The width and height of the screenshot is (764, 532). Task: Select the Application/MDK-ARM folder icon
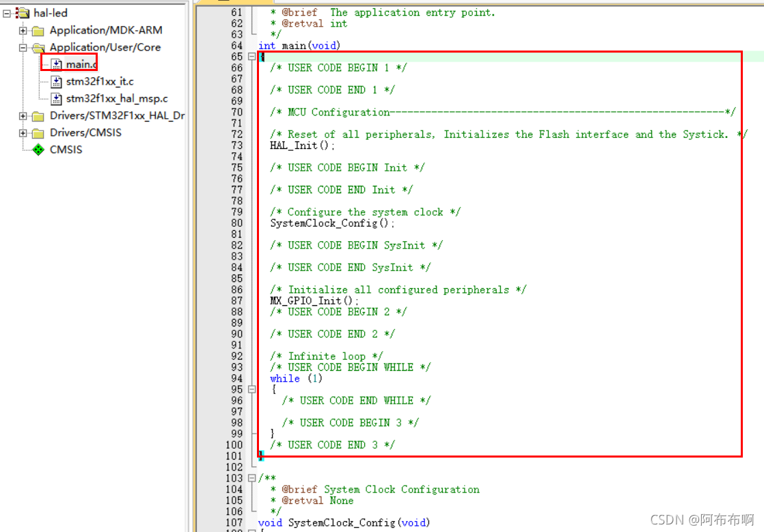pos(38,31)
